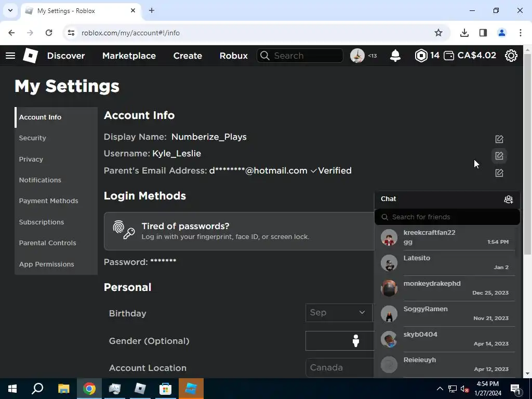Reload the page
The height and width of the screenshot is (399, 532).
coord(49,33)
